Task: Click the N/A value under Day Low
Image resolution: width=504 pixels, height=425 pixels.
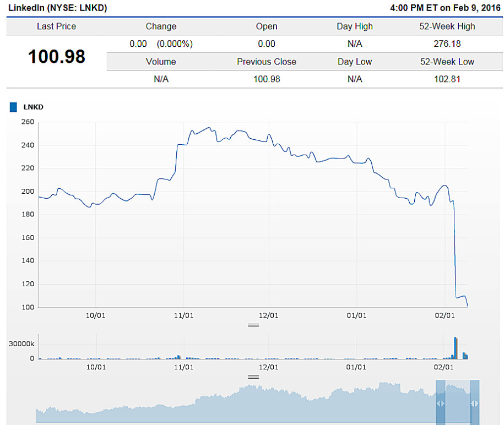Action: [355, 79]
